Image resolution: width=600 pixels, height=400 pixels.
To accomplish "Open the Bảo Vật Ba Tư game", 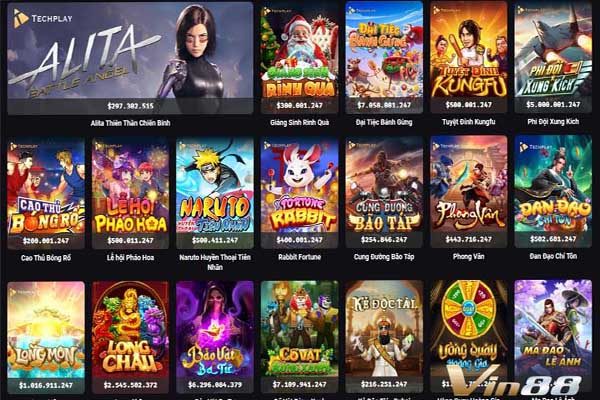I will tap(215, 337).
